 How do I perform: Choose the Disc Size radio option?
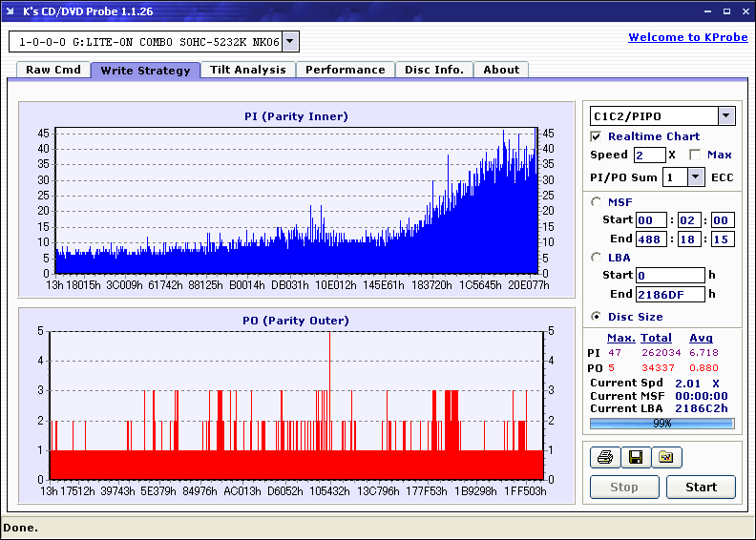point(597,317)
